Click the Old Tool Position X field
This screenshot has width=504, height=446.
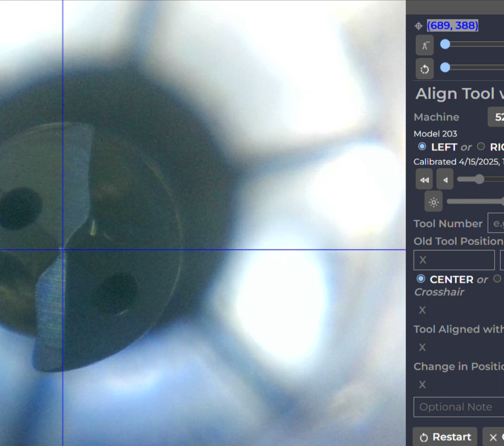[x=454, y=260]
